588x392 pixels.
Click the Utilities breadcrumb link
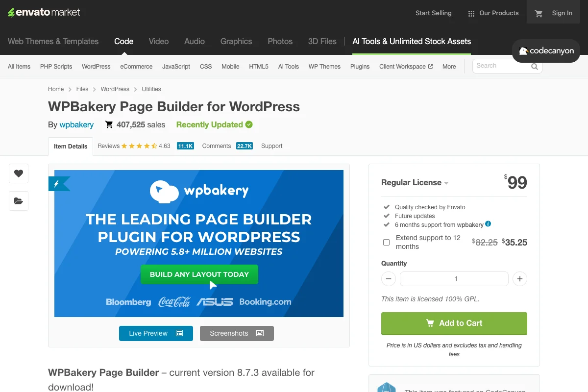[x=151, y=89]
